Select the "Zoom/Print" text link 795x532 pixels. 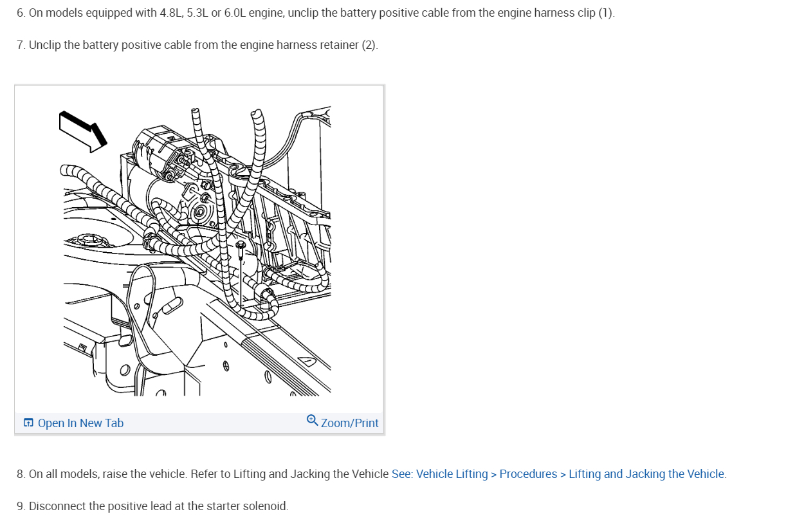point(349,423)
